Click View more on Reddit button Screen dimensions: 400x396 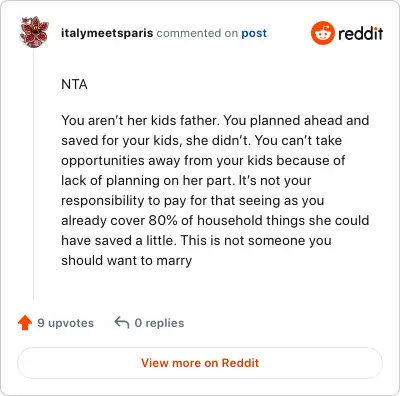pos(200,363)
